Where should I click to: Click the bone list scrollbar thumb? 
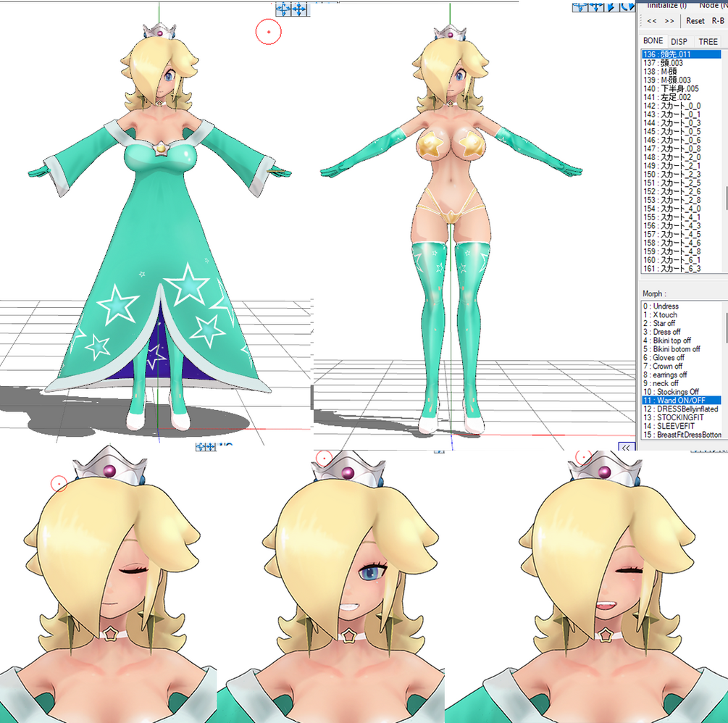click(726, 198)
